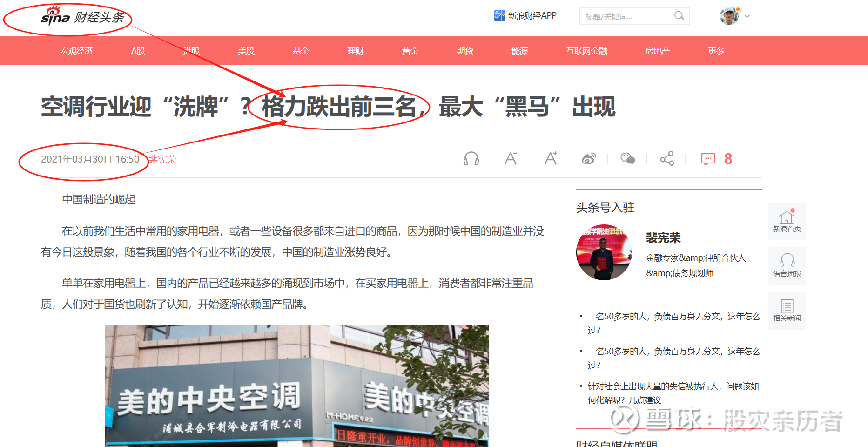Open comments via speech bubble icon

(708, 159)
